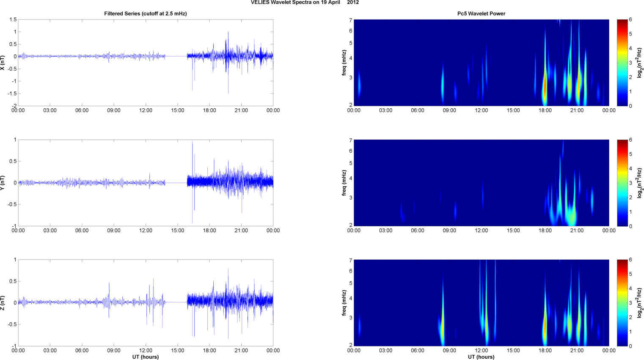644x360 pixels.
Task: Click the '4' frequency tick on middle spectrum
Action: pyautogui.click(x=351, y=179)
